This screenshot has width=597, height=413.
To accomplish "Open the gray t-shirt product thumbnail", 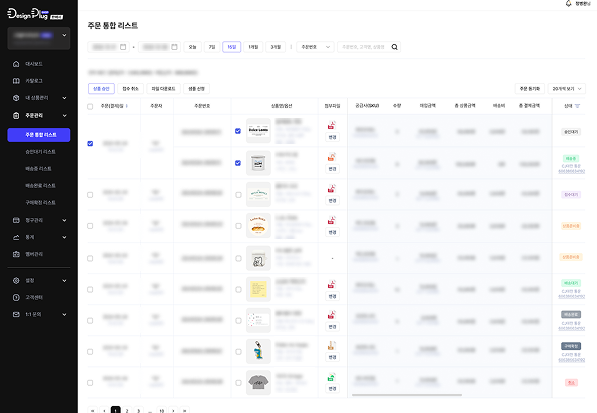I will coord(258,383).
